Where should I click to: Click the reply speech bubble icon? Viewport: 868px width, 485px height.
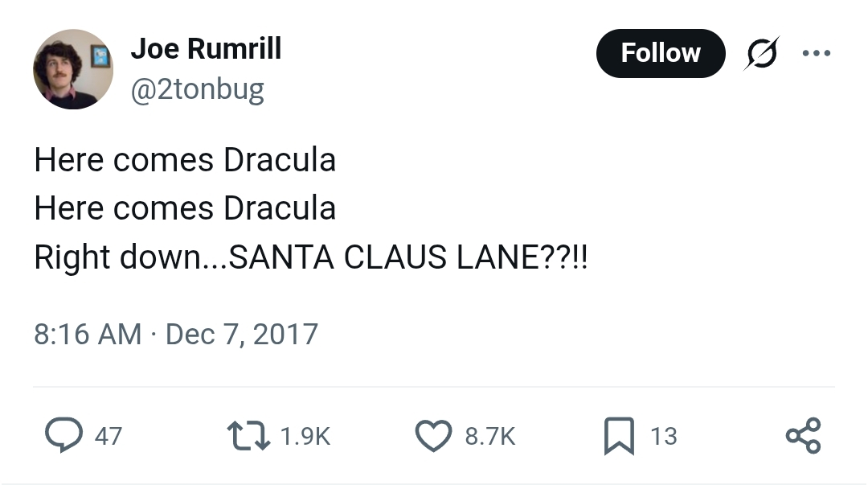[62, 436]
